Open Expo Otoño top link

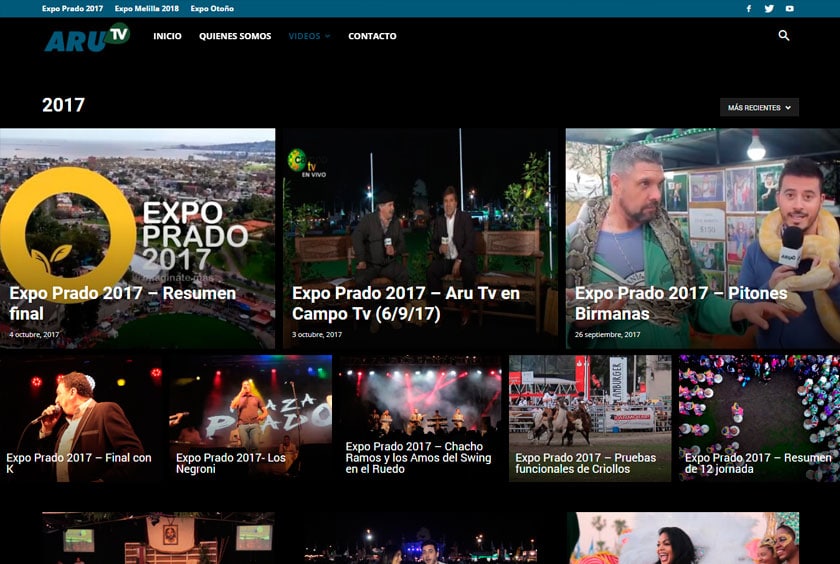[212, 9]
